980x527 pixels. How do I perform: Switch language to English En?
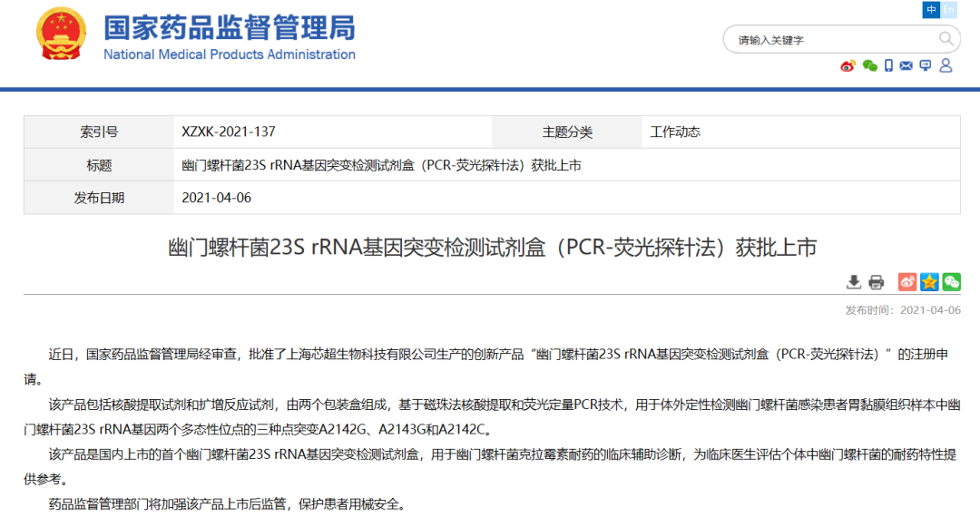coord(949,9)
